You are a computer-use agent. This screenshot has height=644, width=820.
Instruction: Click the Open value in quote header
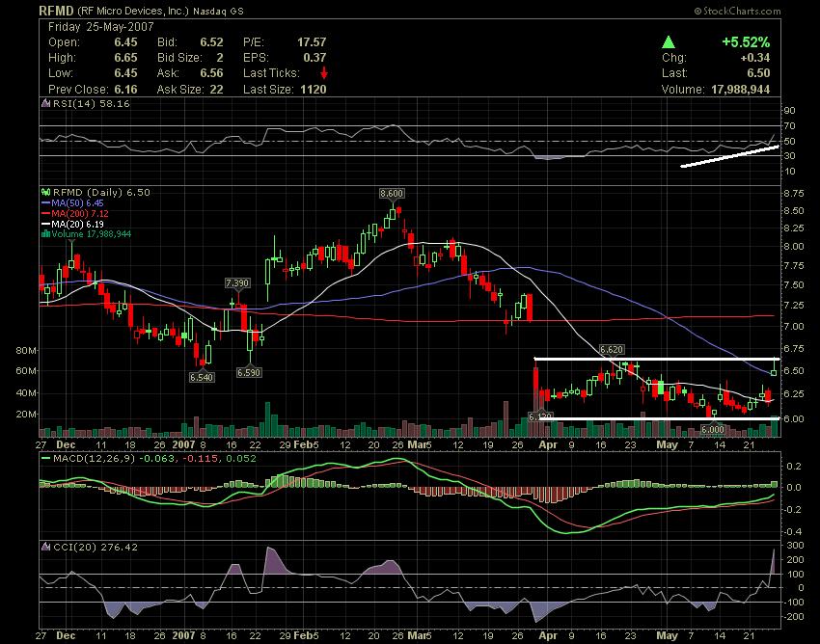tap(125, 42)
